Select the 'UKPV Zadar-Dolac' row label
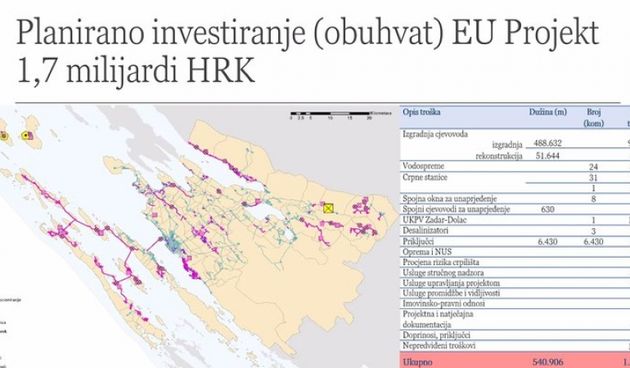 pyautogui.click(x=435, y=220)
